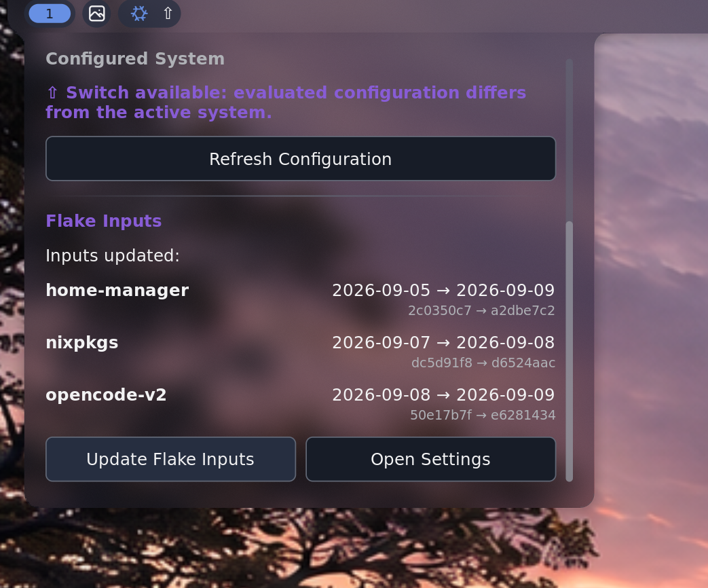Click the upward arrow icon in the top bar
Viewport: 708px width, 588px height.
[x=168, y=14]
